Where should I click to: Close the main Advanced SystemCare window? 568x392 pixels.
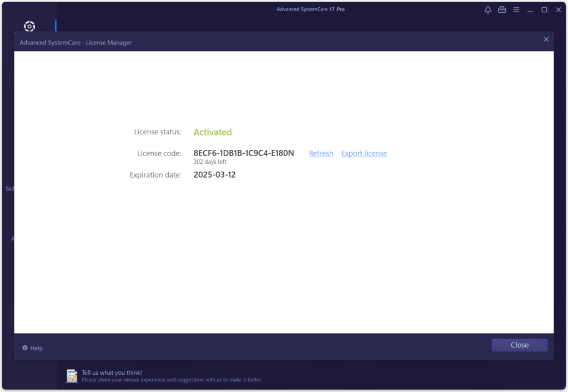tap(559, 10)
